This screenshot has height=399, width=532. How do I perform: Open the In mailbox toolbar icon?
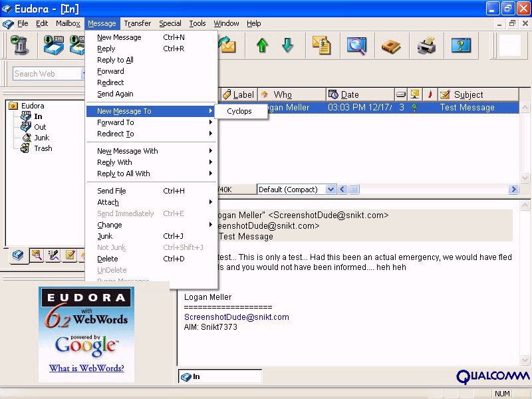54,45
